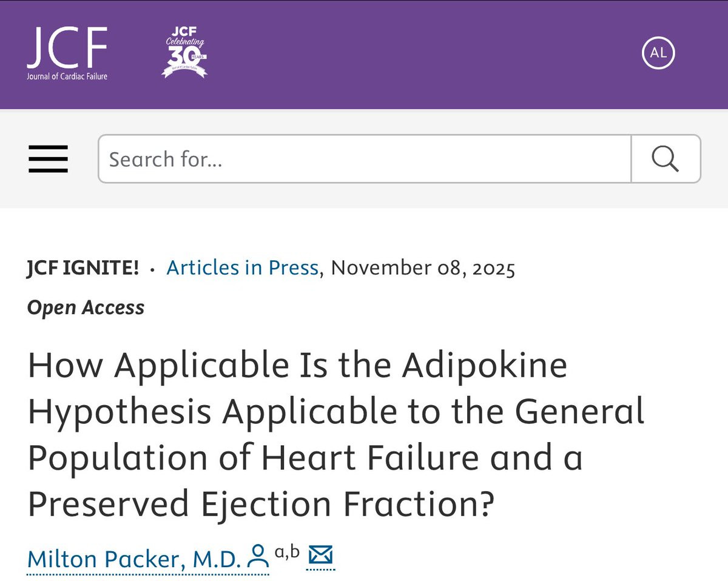728x581 pixels.
Task: Click the superscript 'b' affiliation marker
Action: [295, 551]
